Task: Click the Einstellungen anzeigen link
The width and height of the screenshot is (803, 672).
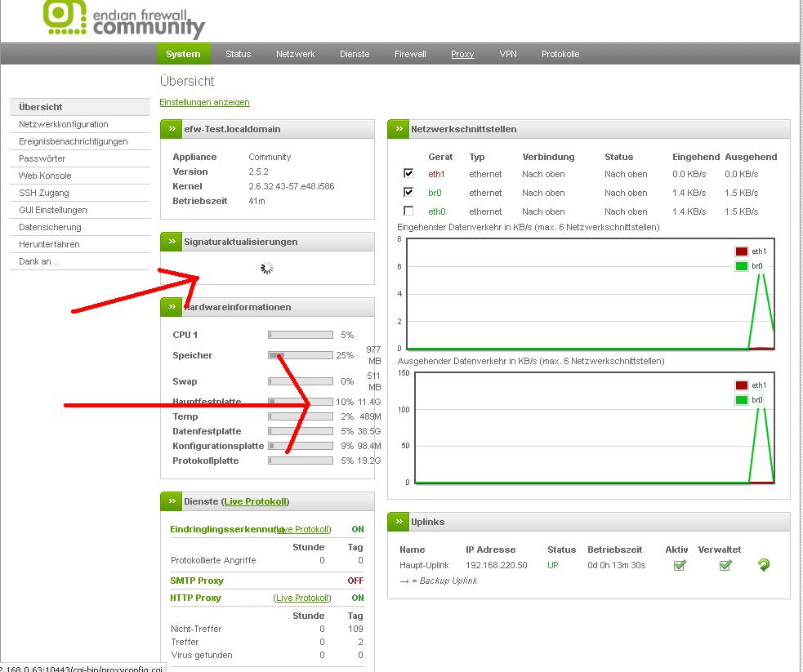Action: click(204, 102)
